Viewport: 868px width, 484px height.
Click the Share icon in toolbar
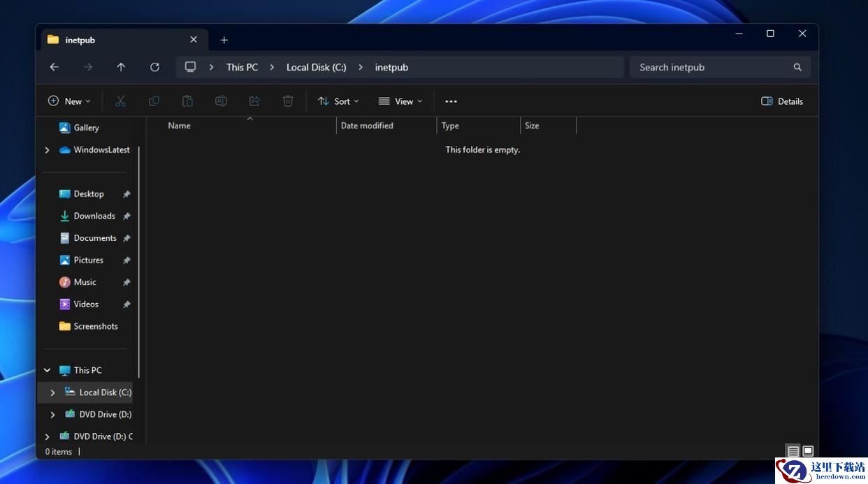click(x=254, y=101)
